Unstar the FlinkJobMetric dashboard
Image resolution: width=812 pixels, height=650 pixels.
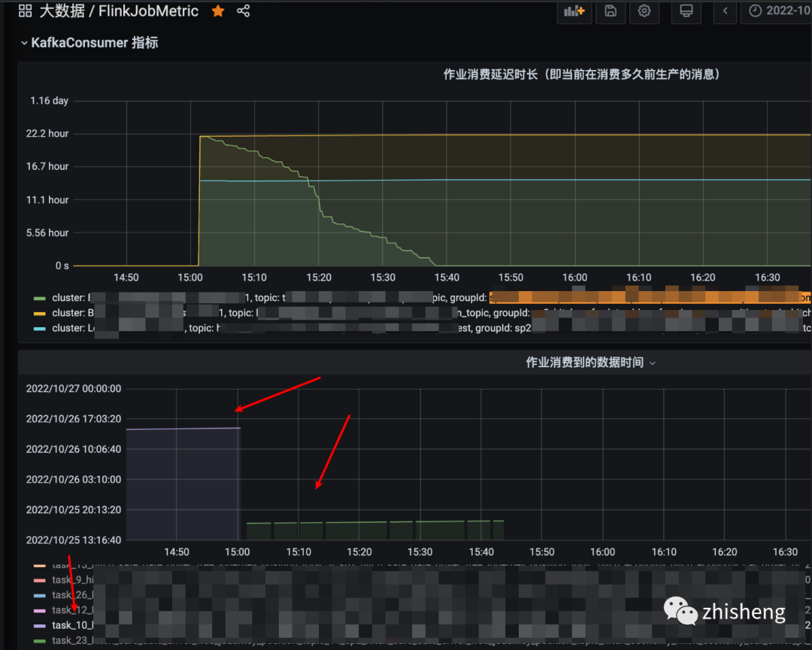pyautogui.click(x=218, y=11)
